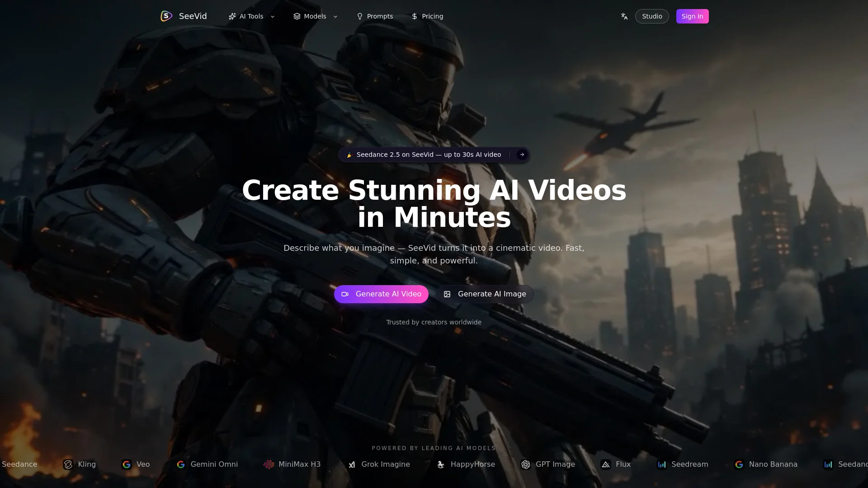868x488 pixels.
Task: Click Generate AI Video button
Action: (x=381, y=294)
